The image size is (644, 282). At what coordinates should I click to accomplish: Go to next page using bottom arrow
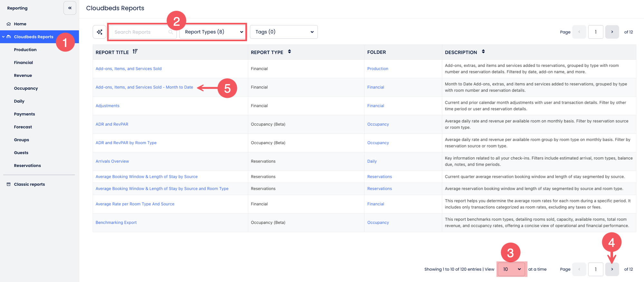[x=612, y=269]
